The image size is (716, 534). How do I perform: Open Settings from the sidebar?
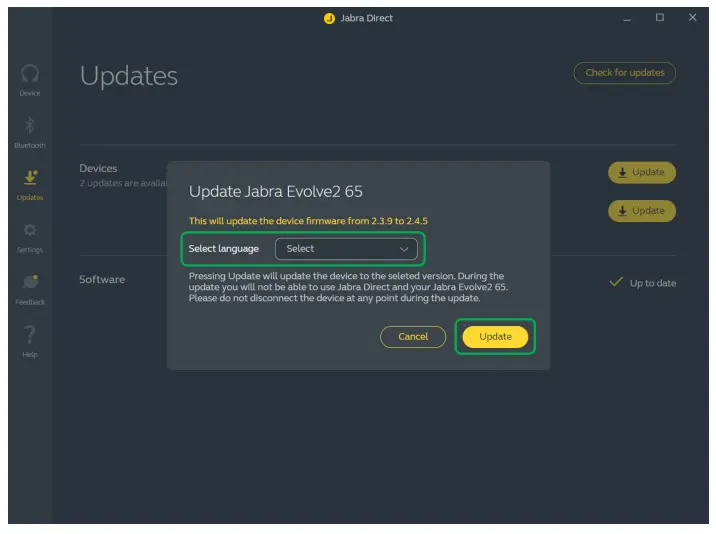pyautogui.click(x=30, y=238)
